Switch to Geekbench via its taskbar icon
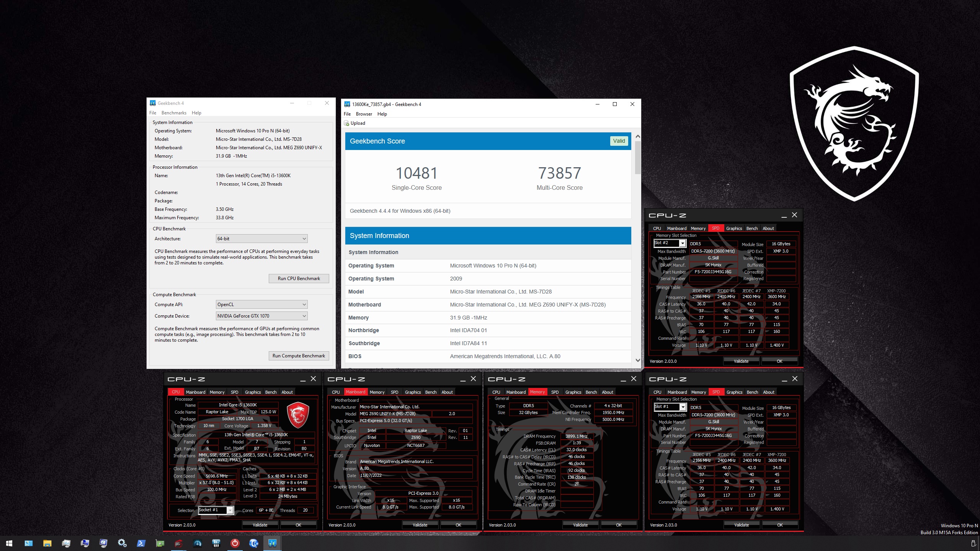The height and width of the screenshot is (551, 980). click(272, 543)
